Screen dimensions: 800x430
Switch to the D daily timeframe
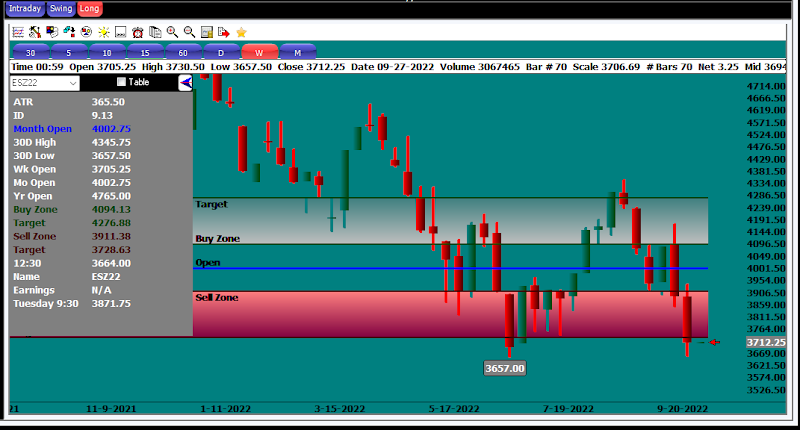(x=221, y=51)
